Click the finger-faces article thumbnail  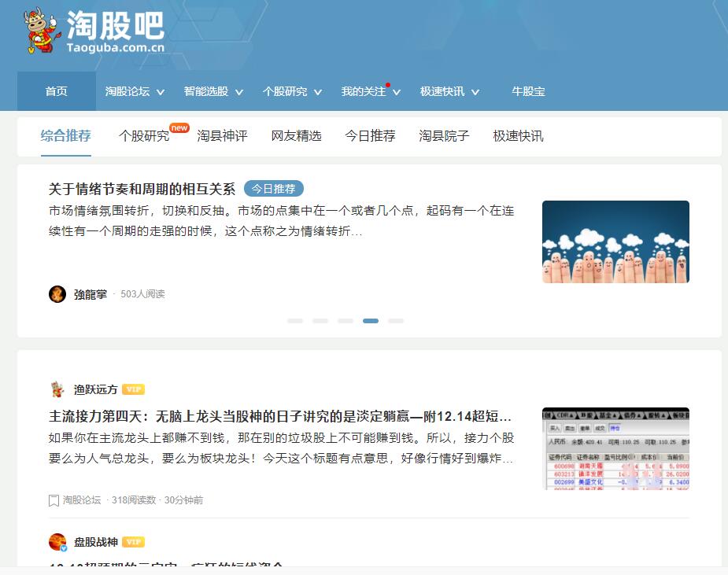[x=615, y=241]
